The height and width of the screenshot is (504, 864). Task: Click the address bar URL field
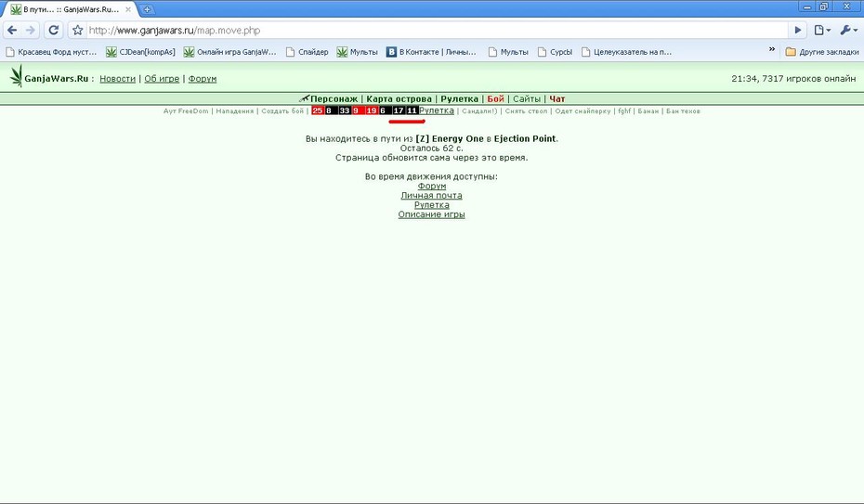pos(436,31)
